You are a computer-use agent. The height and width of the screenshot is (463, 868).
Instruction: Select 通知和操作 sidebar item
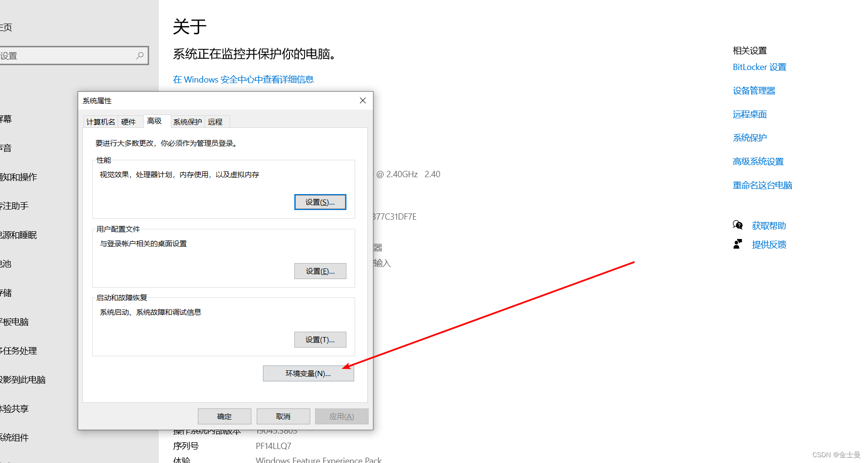tap(18, 177)
